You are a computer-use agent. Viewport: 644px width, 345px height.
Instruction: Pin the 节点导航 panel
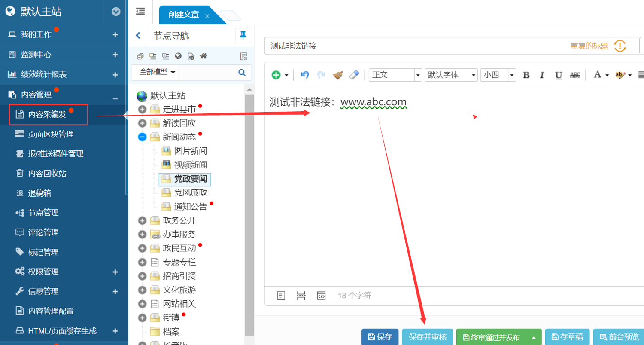(x=243, y=36)
